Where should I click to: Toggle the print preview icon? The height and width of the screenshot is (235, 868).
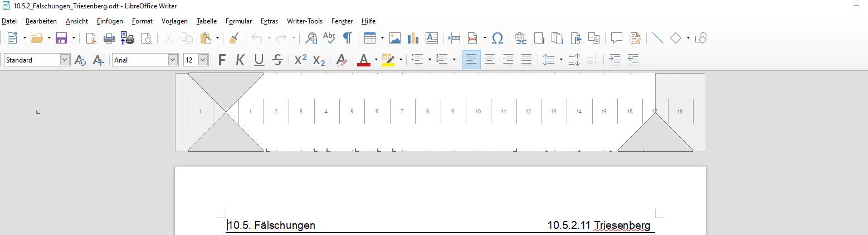[147, 38]
